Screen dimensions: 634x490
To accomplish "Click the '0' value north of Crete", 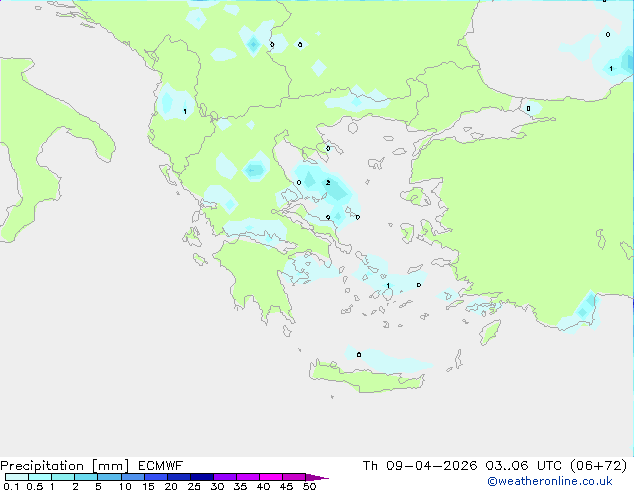I will pos(359,355).
